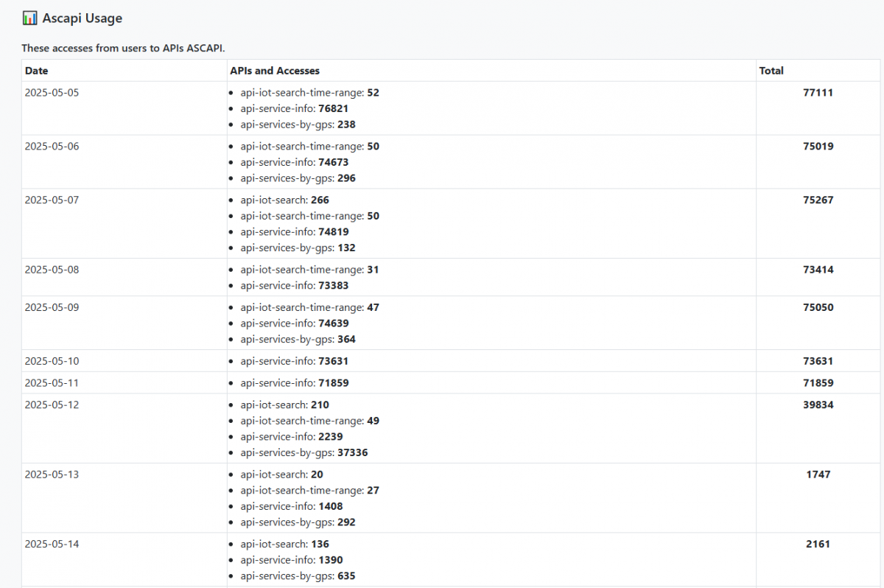Click the Total column header
Viewport: 884px width, 588px height.
coord(771,71)
